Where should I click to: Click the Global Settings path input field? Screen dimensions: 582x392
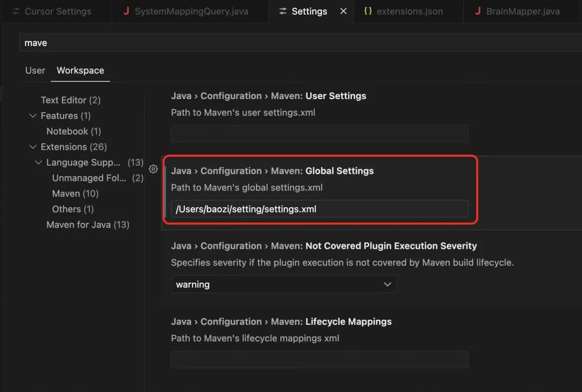click(319, 209)
